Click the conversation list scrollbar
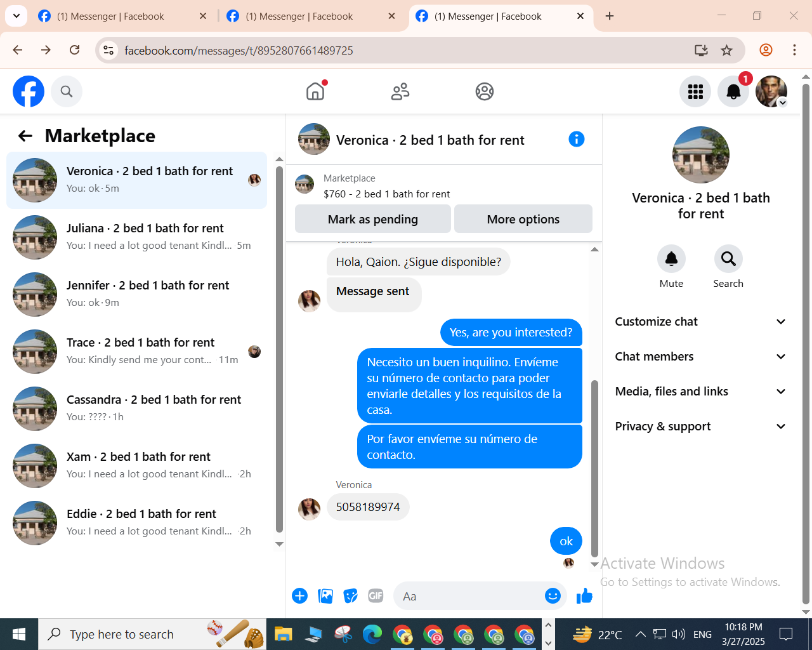Image resolution: width=812 pixels, height=650 pixels. click(x=279, y=349)
